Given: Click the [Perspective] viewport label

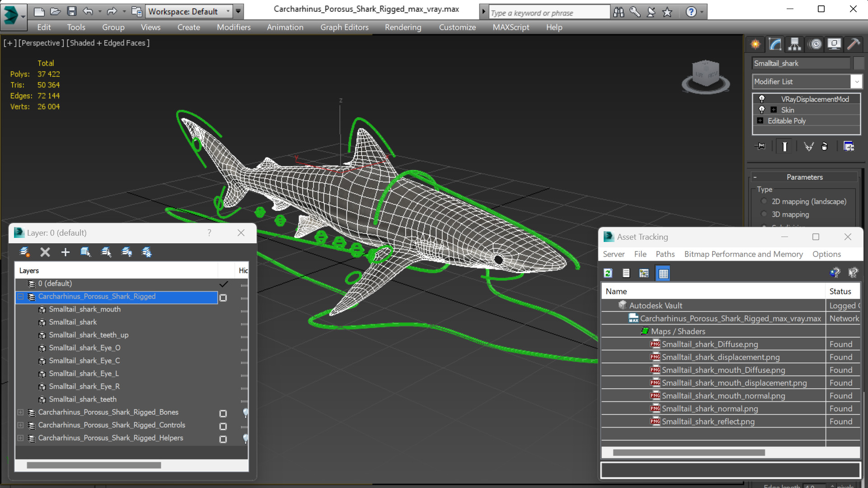Looking at the screenshot, I should click(41, 43).
